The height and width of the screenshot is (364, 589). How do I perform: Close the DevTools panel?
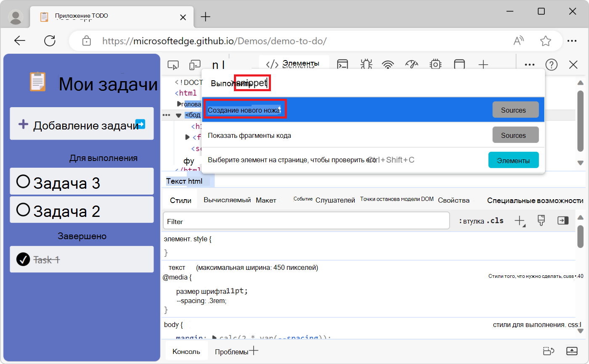[x=573, y=65]
